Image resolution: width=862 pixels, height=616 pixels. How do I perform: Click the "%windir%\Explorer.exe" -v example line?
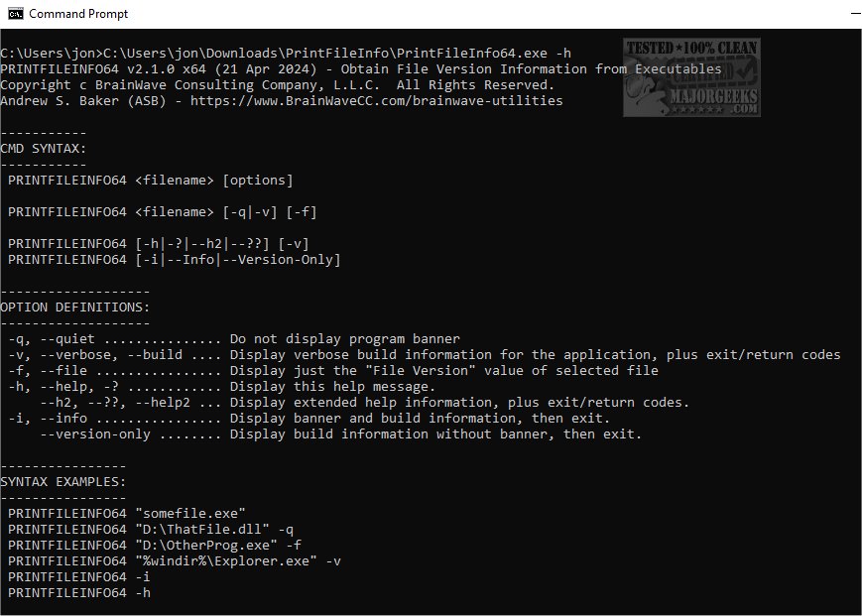pyautogui.click(x=174, y=560)
